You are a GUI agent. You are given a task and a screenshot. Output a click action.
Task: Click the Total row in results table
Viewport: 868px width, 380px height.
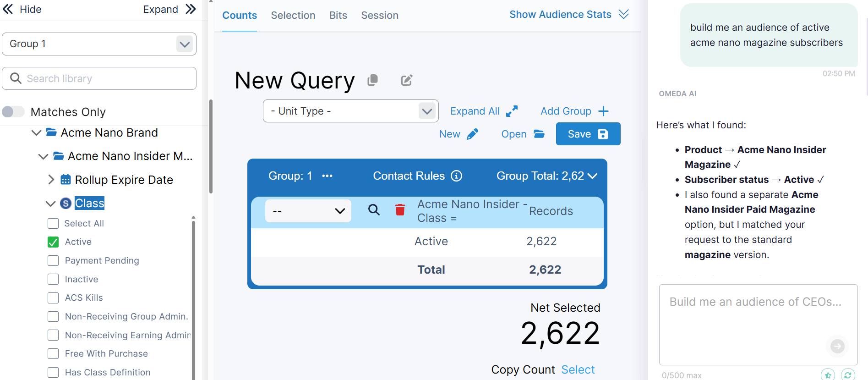[x=427, y=270]
